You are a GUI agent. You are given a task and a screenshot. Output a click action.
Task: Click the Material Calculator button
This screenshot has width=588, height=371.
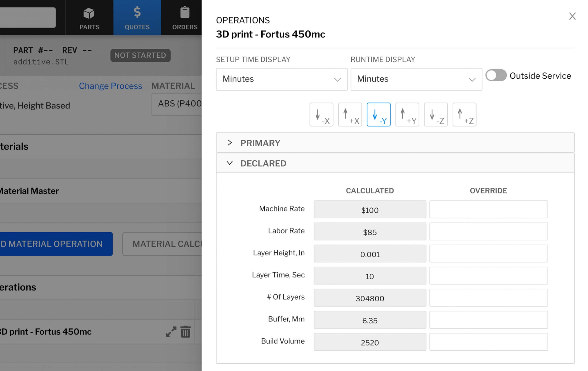[162, 244]
